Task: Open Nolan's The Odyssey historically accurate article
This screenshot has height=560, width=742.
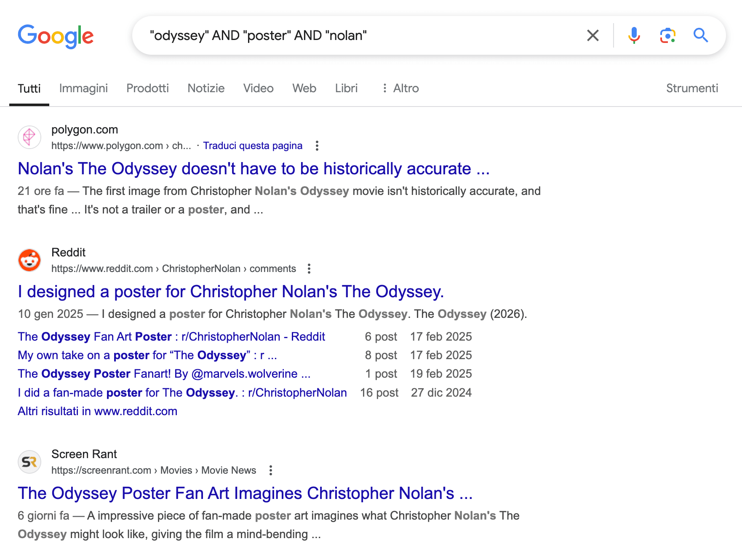Action: [254, 169]
